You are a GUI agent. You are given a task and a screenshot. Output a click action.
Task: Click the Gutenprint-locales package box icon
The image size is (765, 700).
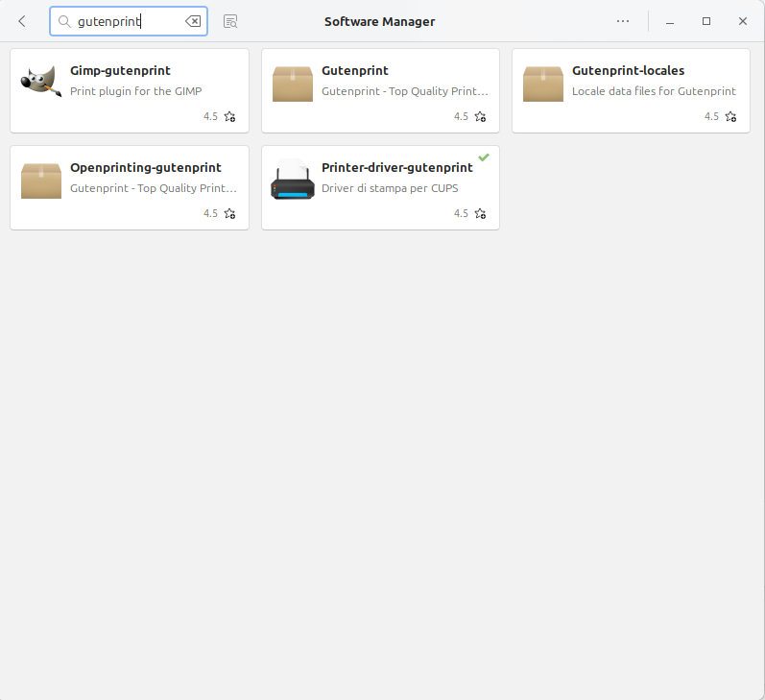click(543, 84)
